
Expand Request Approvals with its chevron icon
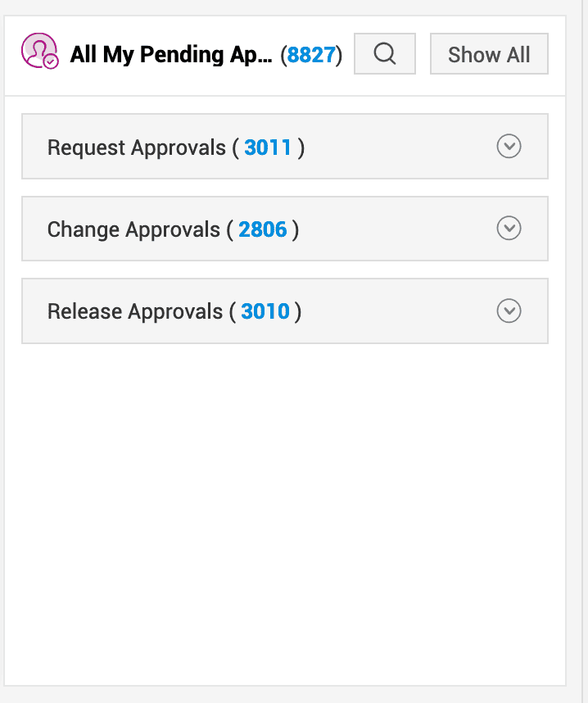509,147
